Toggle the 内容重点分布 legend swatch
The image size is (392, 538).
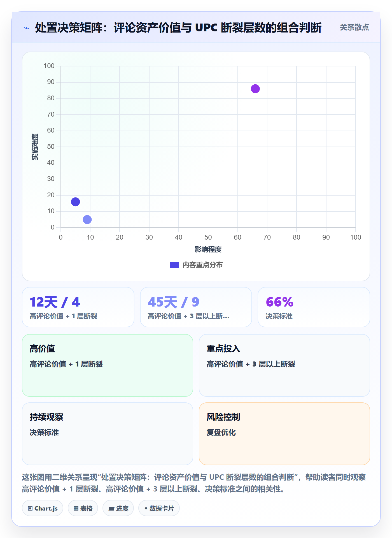coord(174,265)
